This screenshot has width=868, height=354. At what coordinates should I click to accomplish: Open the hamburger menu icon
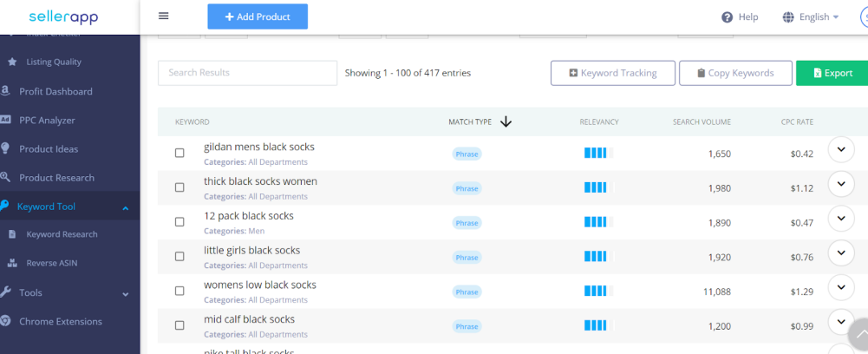pos(163,16)
